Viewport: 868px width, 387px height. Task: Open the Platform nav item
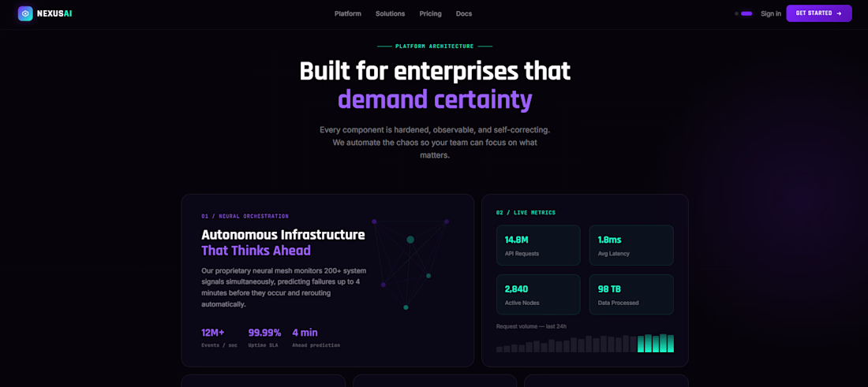pos(348,13)
